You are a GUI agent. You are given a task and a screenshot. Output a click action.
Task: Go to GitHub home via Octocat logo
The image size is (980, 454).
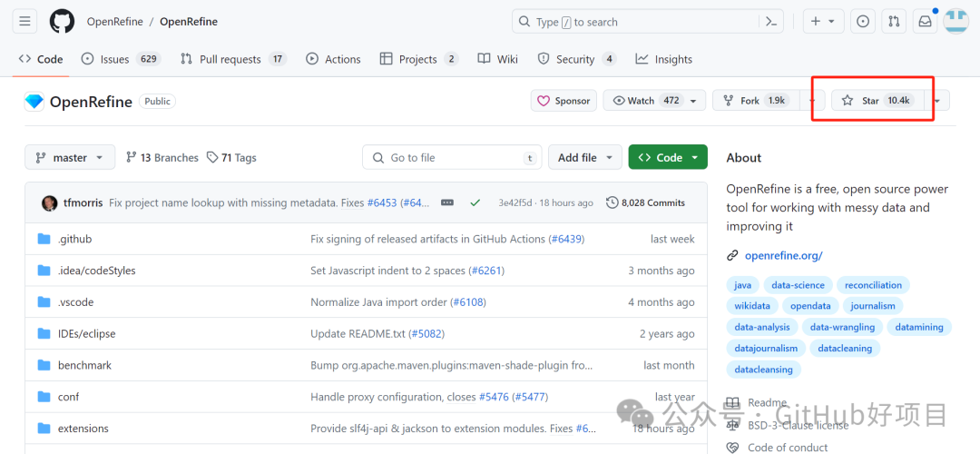pos(62,22)
